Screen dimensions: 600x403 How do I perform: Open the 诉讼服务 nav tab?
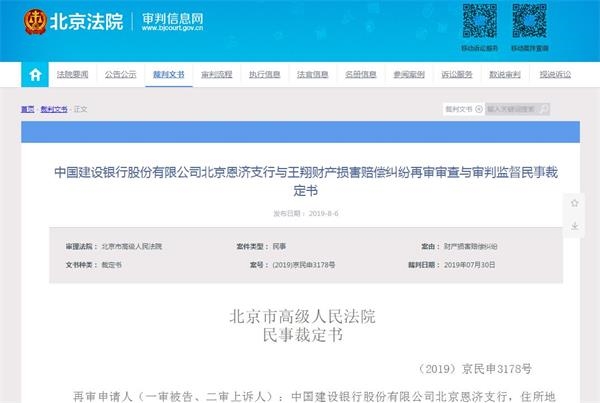pos(457,74)
